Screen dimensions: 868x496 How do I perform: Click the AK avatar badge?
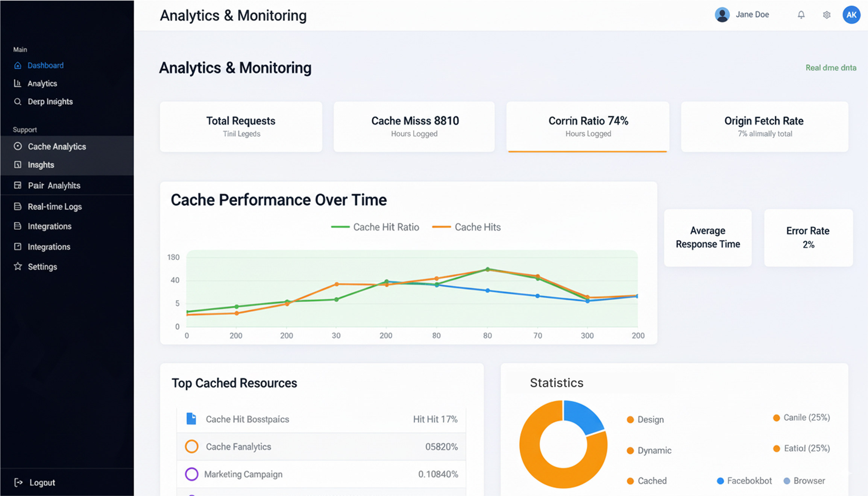pyautogui.click(x=851, y=15)
